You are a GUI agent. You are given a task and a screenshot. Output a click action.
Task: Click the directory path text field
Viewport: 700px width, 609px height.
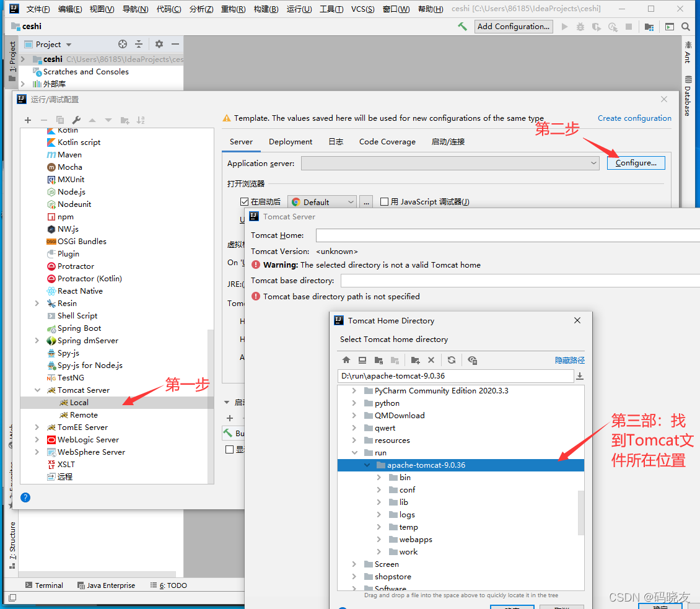click(455, 376)
